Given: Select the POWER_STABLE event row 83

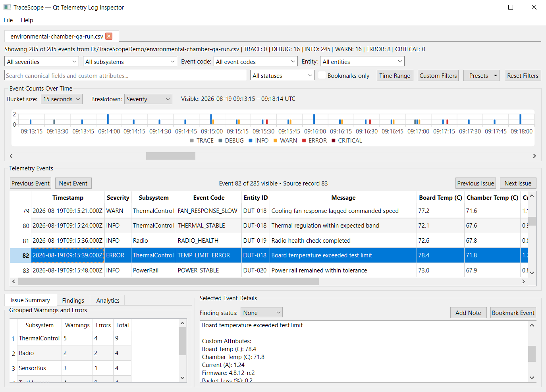Looking at the screenshot, I should [269, 270].
